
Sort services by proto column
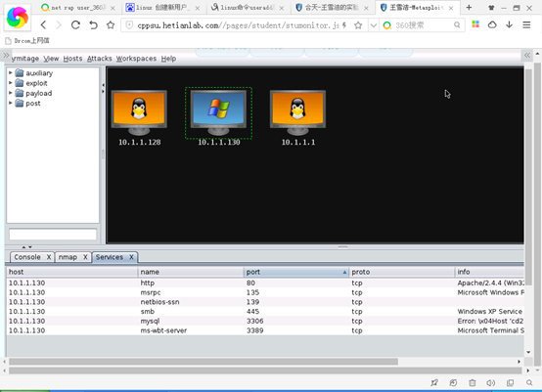click(402, 272)
